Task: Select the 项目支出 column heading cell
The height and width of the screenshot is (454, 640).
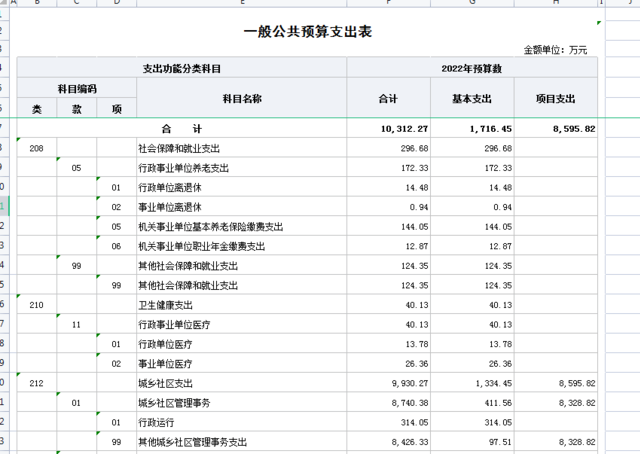Action: point(556,98)
